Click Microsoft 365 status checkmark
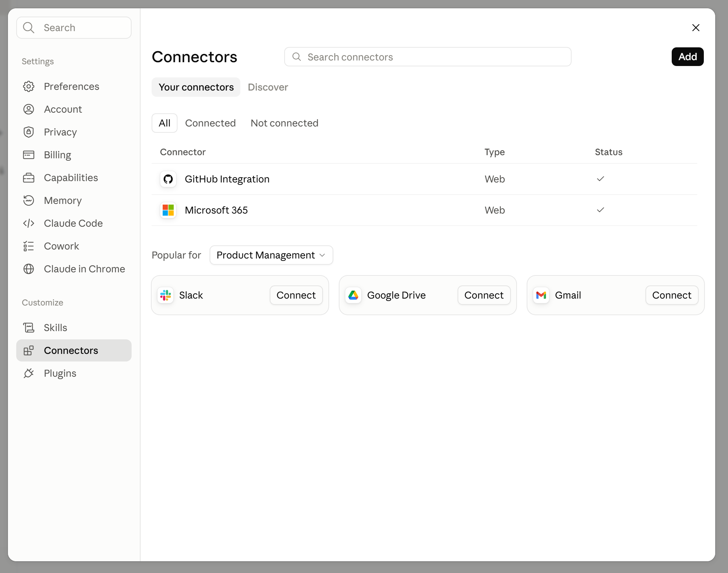 tap(601, 210)
